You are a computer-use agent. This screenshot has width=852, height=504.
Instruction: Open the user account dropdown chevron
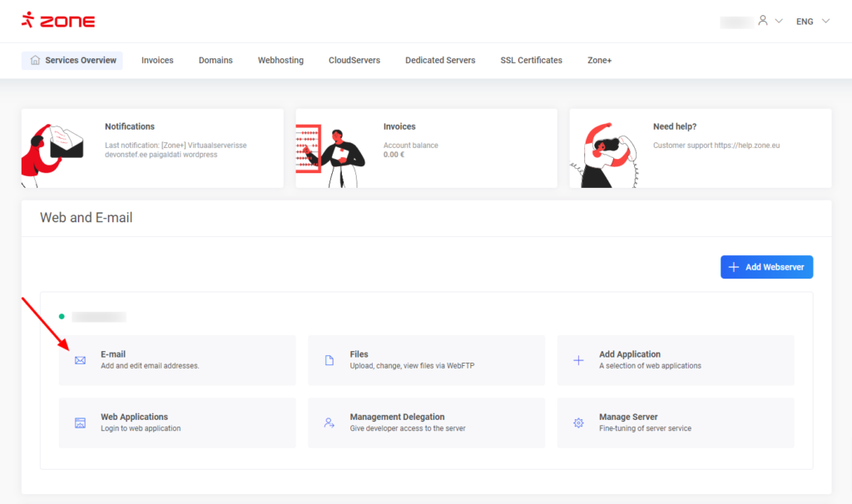(779, 21)
